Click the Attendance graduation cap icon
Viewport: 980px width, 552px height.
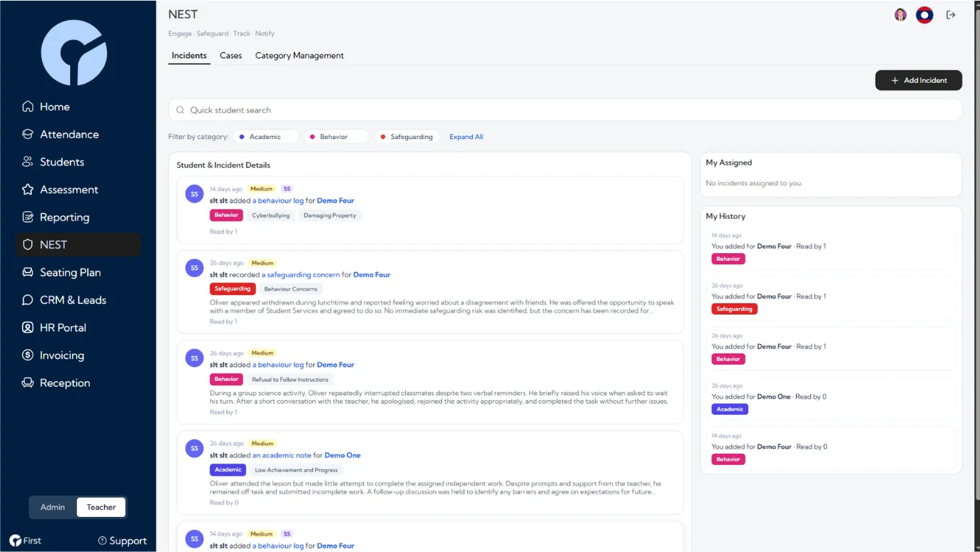[28, 134]
